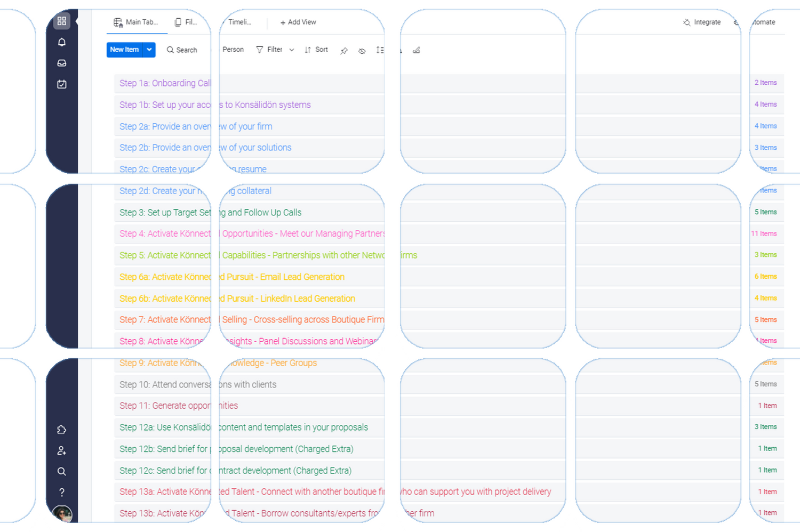Switch to the Files view tab
This screenshot has width=800, height=532.
click(x=186, y=22)
